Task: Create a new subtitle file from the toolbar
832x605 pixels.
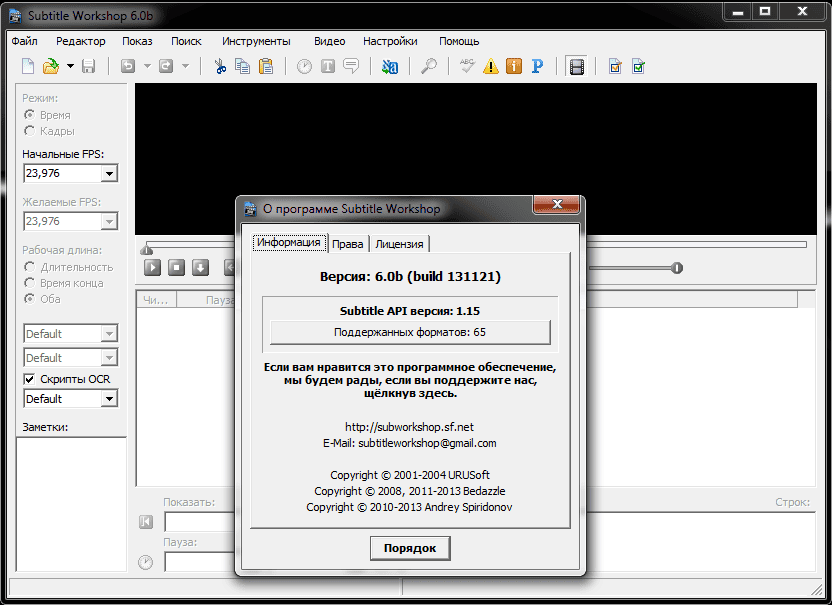Action: tap(28, 66)
